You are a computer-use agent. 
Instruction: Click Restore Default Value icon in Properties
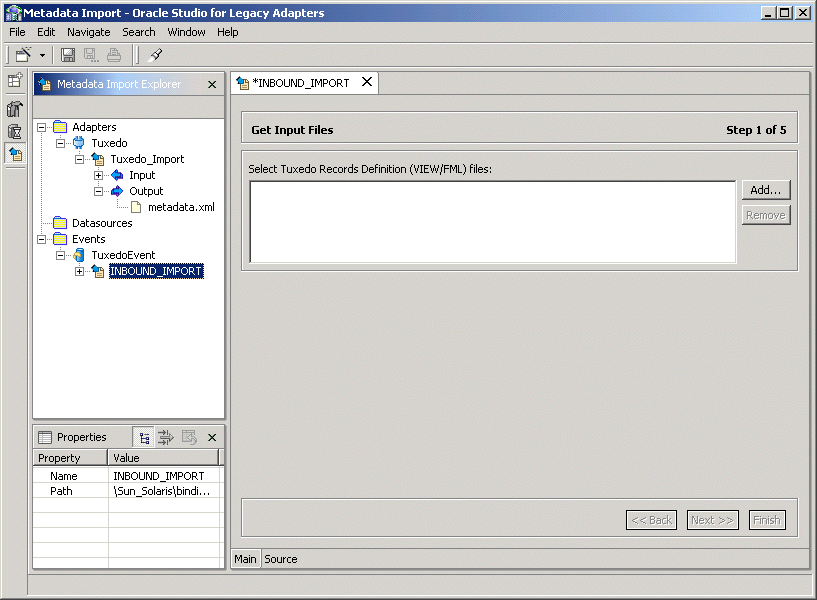click(x=189, y=438)
